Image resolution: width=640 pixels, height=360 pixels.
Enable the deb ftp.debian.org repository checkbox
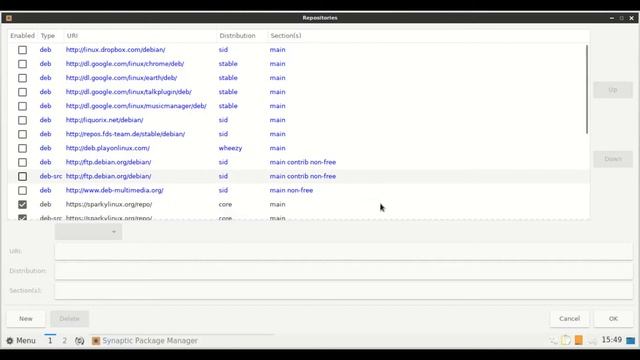[x=22, y=162]
